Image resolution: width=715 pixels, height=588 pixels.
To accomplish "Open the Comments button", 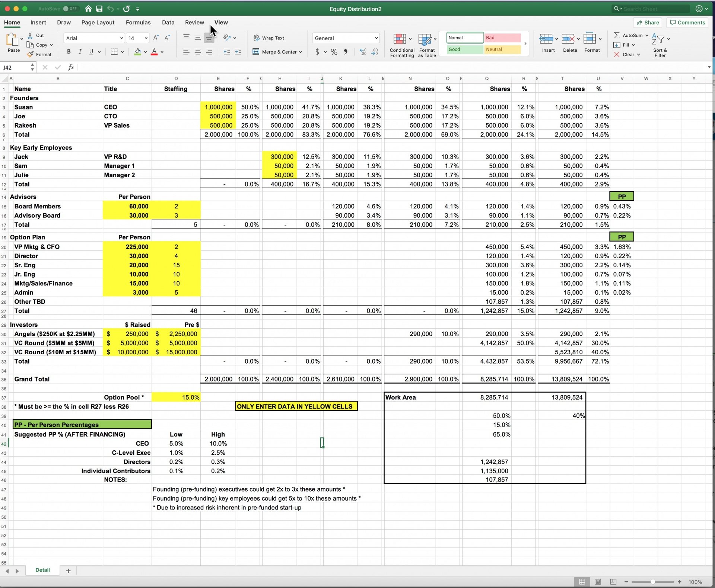I will (687, 22).
